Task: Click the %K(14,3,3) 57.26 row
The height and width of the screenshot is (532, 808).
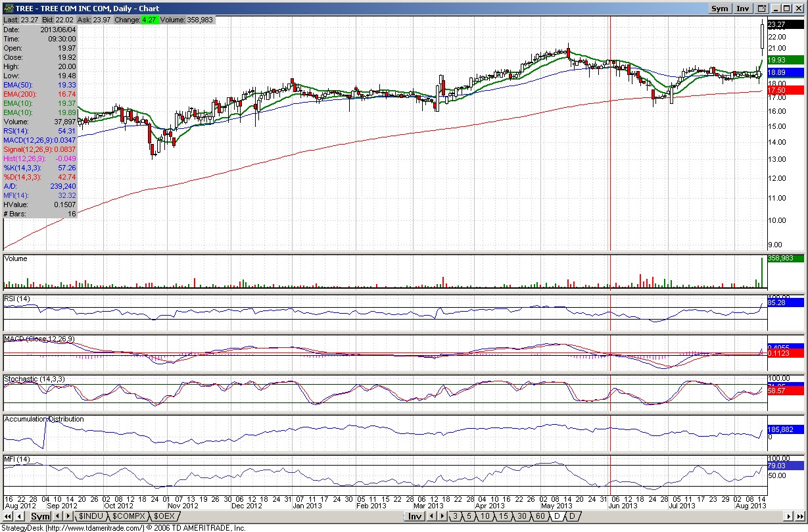Action: (40, 168)
